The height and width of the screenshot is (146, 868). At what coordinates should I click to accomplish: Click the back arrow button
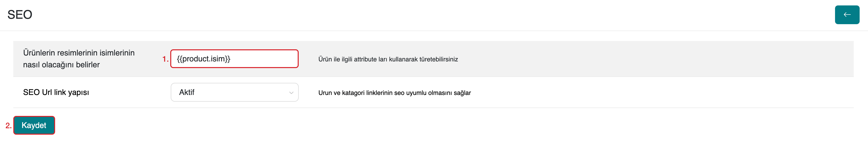(847, 15)
